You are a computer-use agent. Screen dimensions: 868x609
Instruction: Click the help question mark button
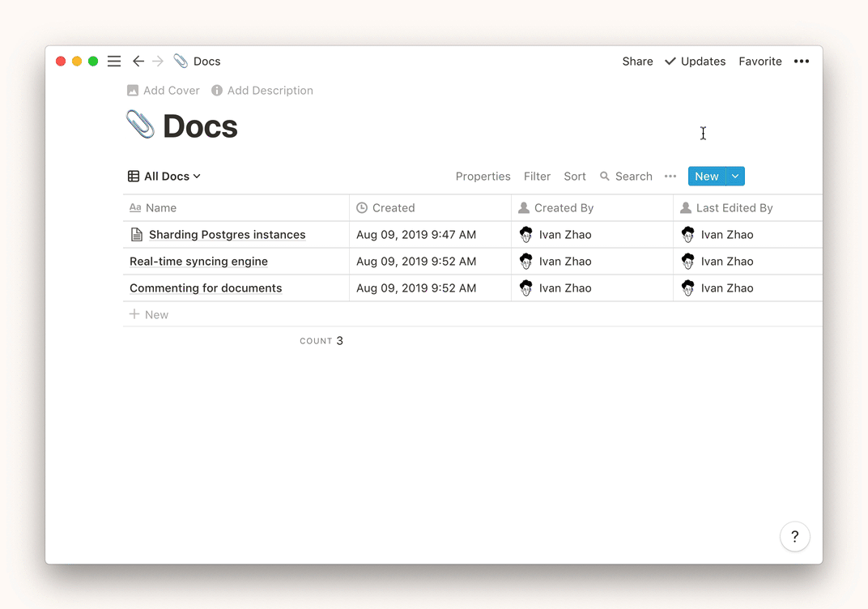point(794,536)
